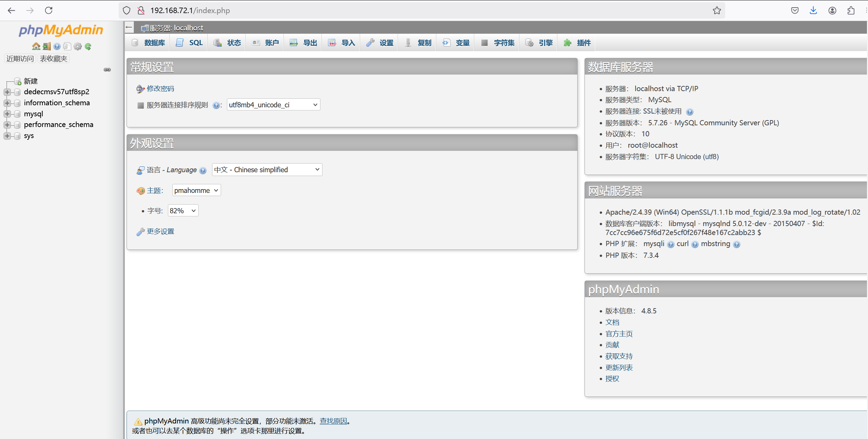868x439 pixels.
Task: Click the 表收藏夹 button
Action: (x=53, y=59)
